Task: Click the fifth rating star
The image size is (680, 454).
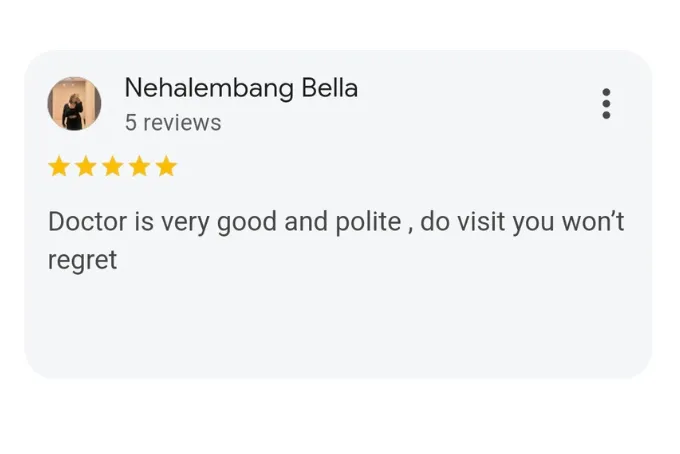Action: tap(167, 167)
